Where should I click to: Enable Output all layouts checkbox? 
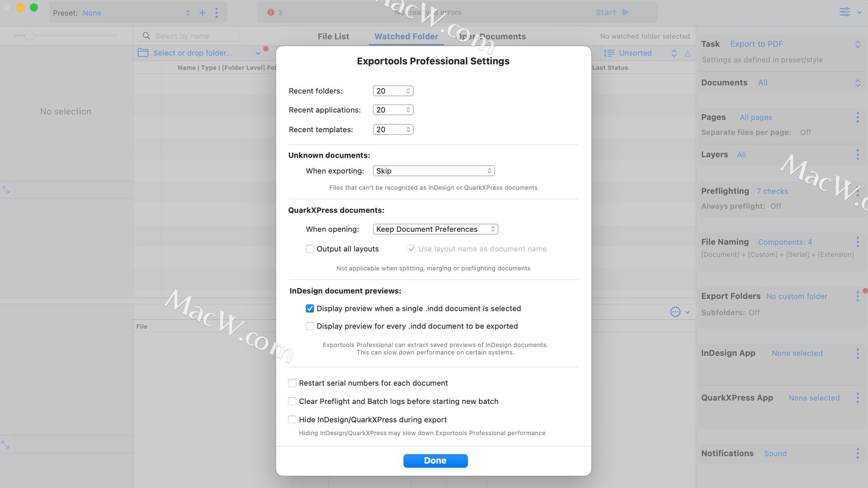tap(310, 249)
